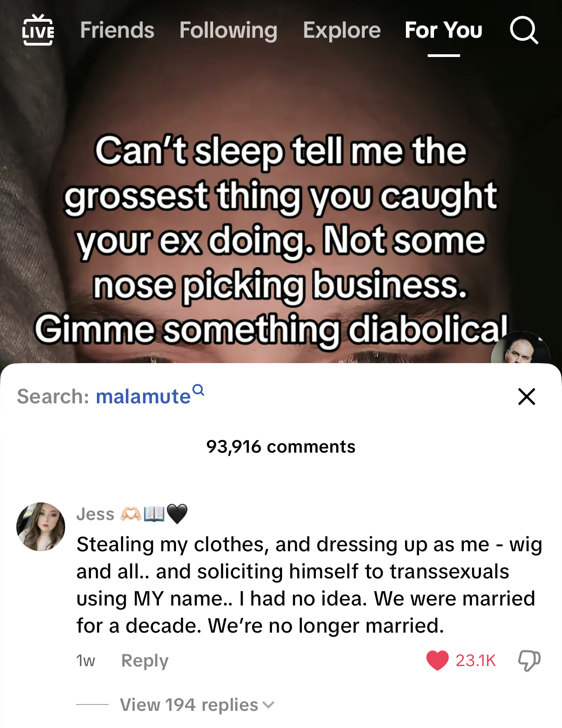
Task: Close the comments panel
Action: 527,397
